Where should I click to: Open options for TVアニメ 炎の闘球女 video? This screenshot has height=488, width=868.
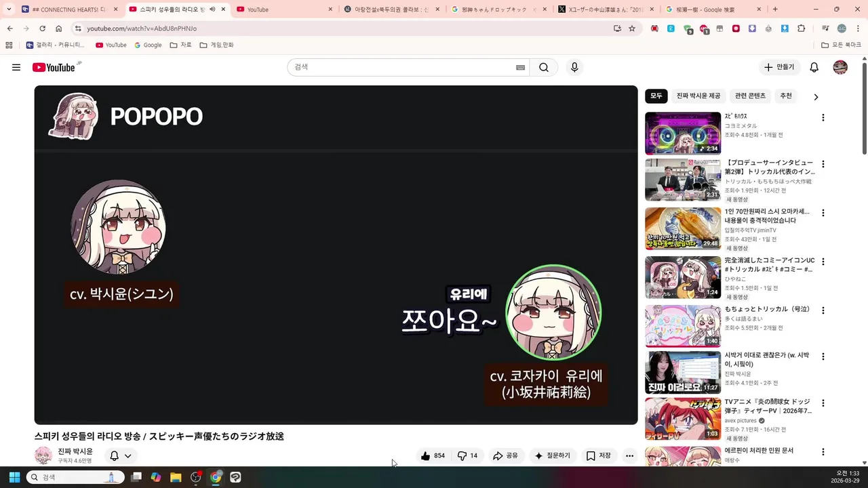[x=823, y=403]
